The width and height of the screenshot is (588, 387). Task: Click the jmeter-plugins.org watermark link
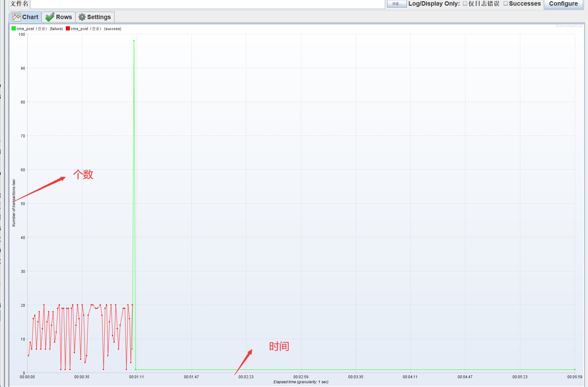pyautogui.click(x=569, y=26)
